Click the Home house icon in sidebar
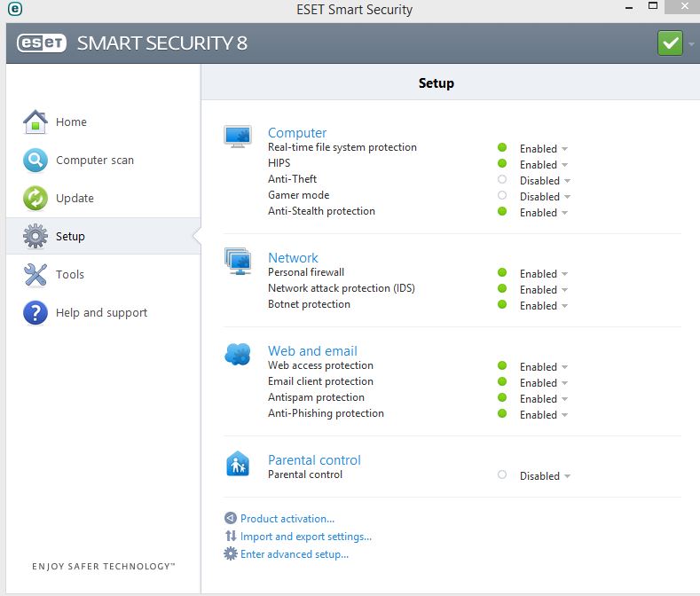Image resolution: width=700 pixels, height=596 pixels. 35,122
